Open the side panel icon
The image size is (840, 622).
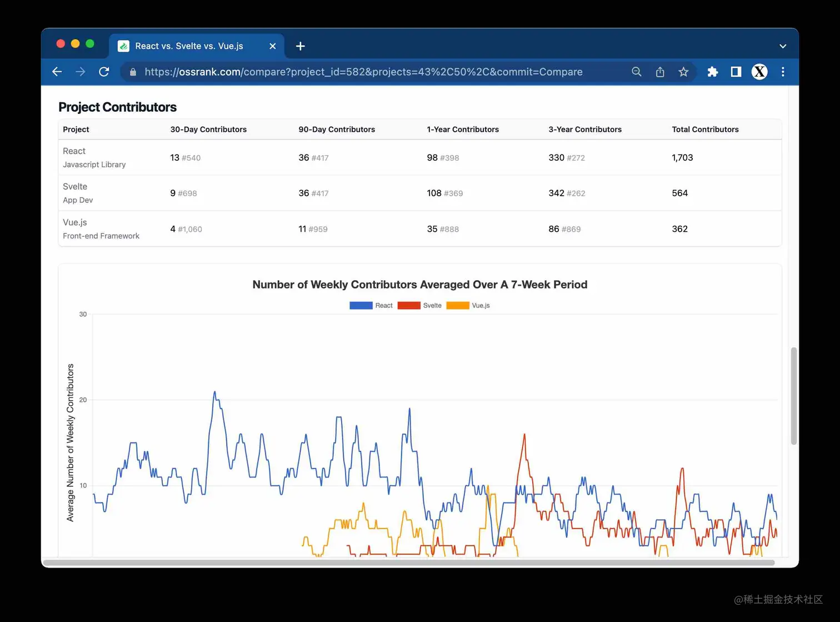(x=735, y=72)
